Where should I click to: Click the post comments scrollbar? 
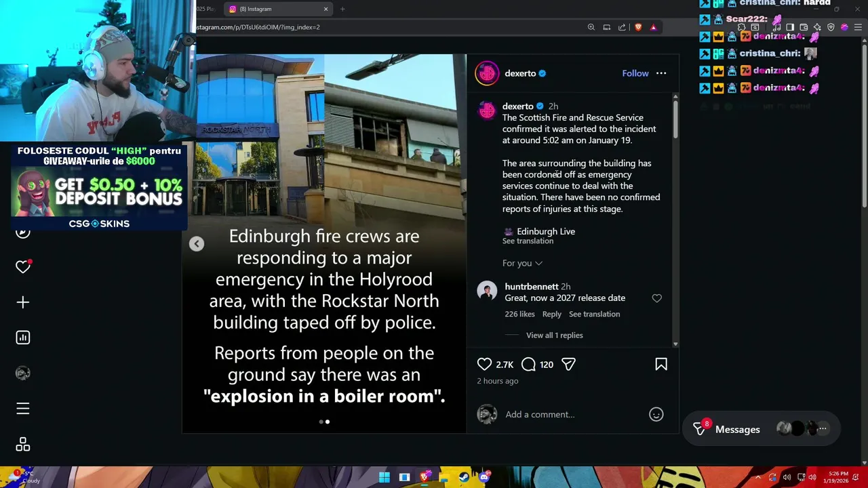675,119
